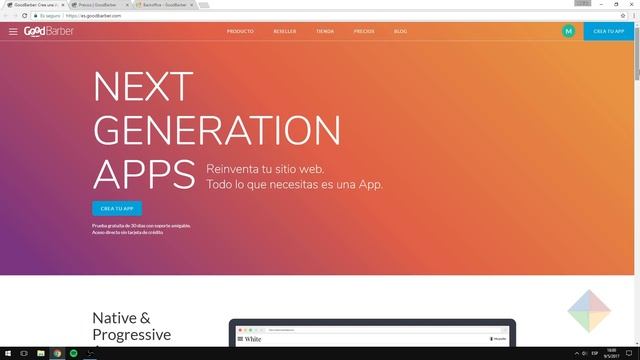Image resolution: width=640 pixels, height=360 pixels.
Task: Click the volume icon in system tray
Action: pyautogui.click(x=584, y=353)
